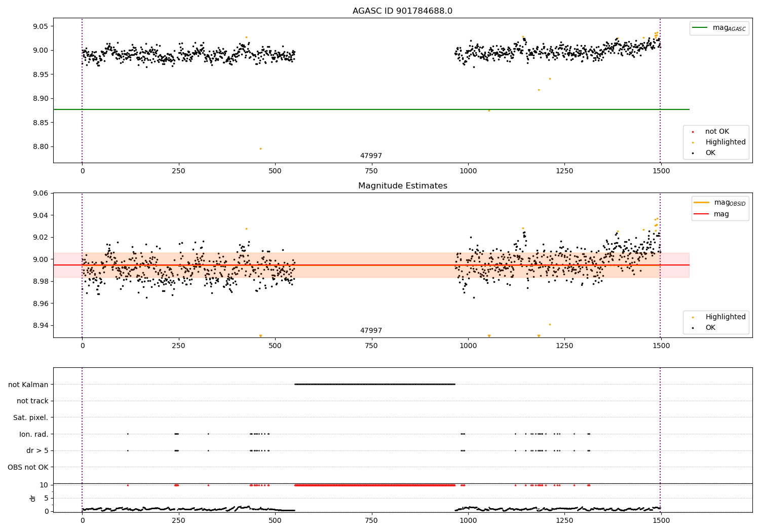The image size is (760, 532).
Task: Click the '8.90' y-axis tick label
Action: (41, 99)
